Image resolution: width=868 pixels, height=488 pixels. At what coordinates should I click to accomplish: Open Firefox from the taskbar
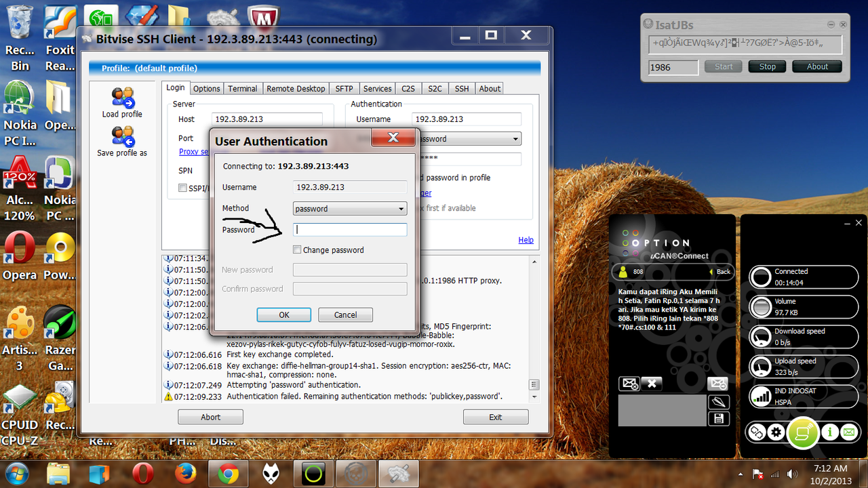(185, 474)
